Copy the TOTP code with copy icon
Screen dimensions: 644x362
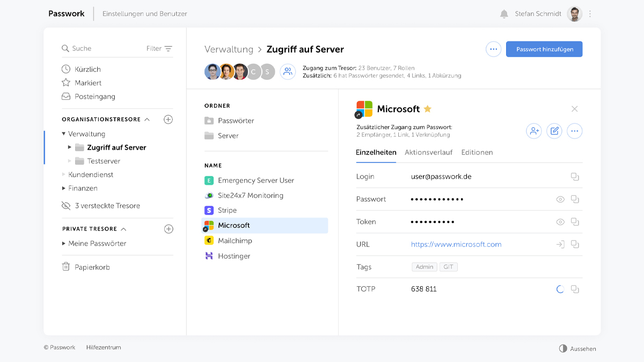tap(575, 290)
